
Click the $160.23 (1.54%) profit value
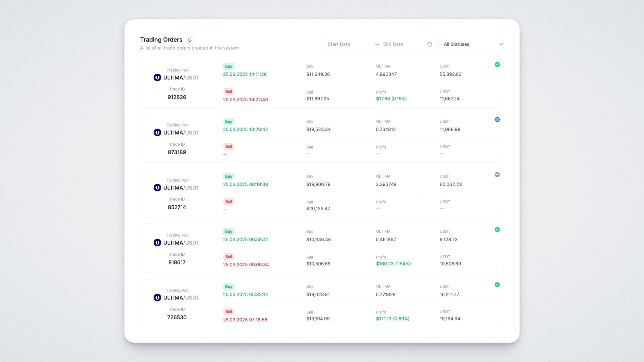click(x=393, y=264)
